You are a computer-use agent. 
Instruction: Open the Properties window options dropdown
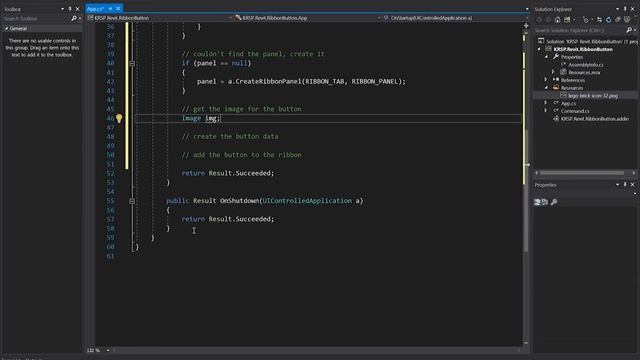pyautogui.click(x=617, y=184)
